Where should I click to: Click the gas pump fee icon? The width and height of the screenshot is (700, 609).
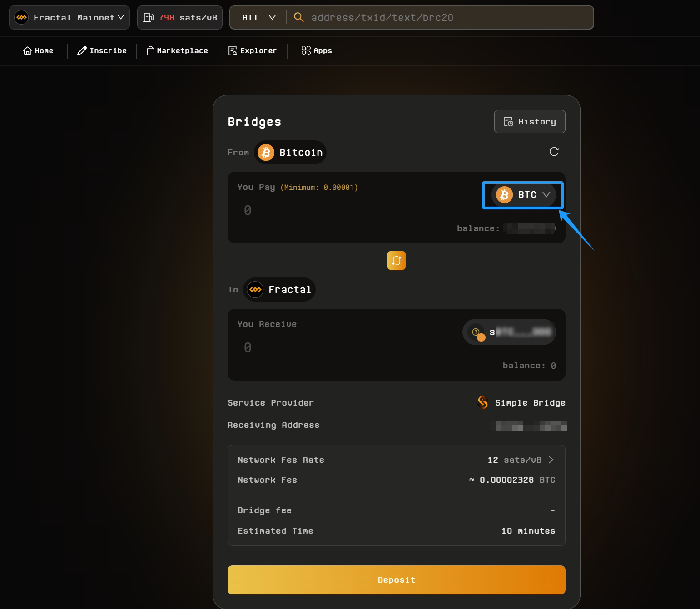[x=148, y=18]
